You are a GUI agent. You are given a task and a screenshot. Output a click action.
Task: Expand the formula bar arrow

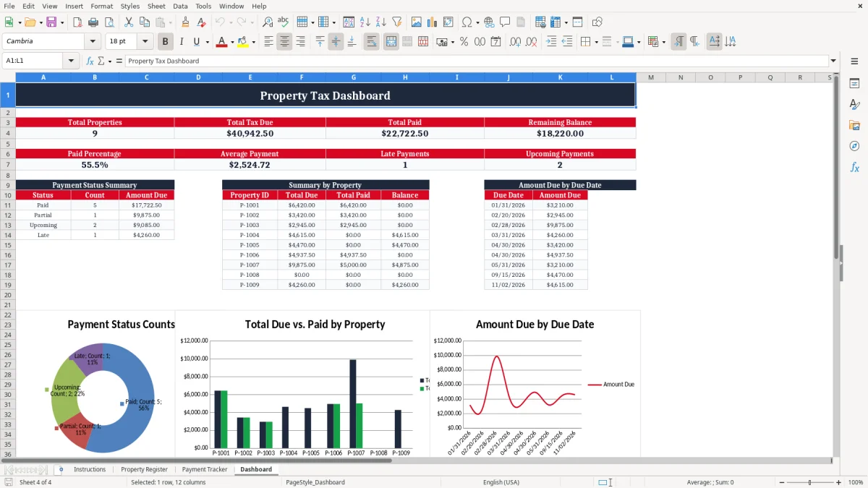pyautogui.click(x=833, y=61)
